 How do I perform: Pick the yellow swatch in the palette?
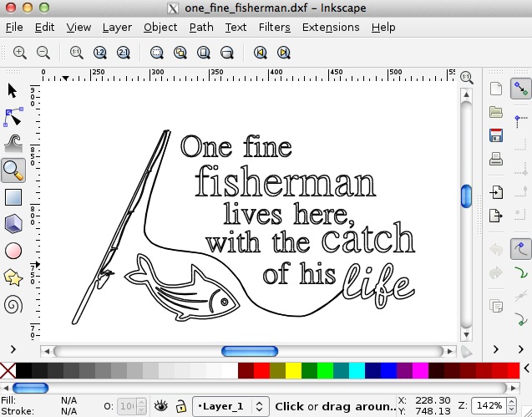[x=293, y=369]
